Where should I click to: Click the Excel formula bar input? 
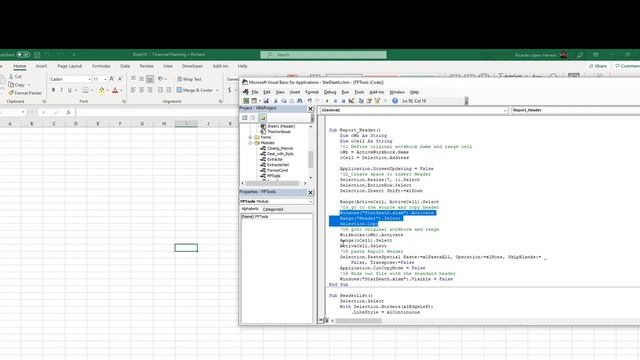point(157,112)
